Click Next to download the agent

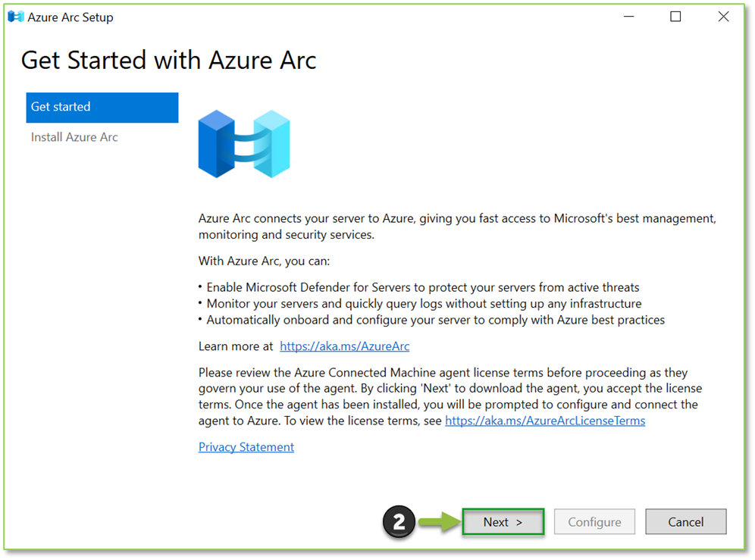[503, 521]
